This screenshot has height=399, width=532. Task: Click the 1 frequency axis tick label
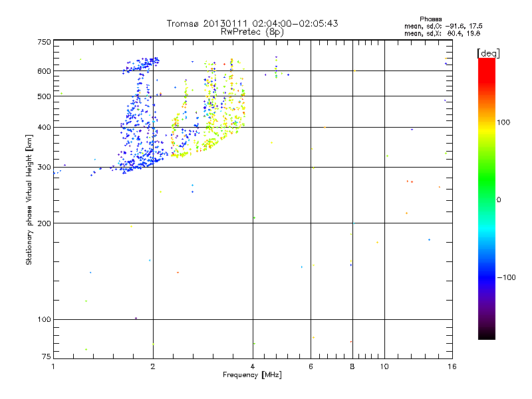point(53,366)
